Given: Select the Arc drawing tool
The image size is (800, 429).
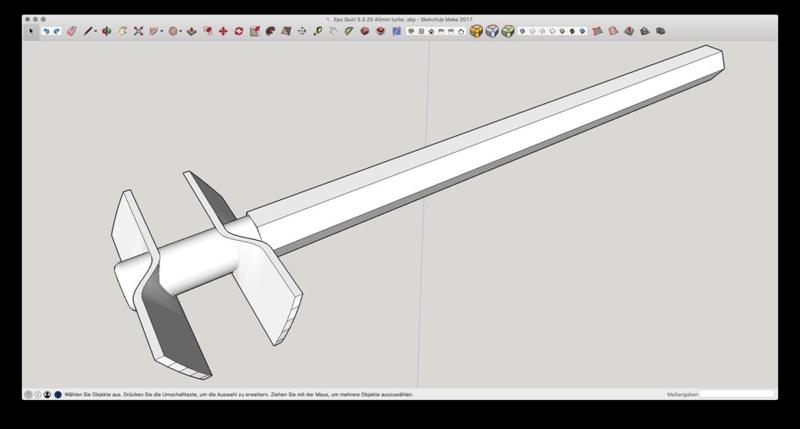Looking at the screenshot, I should pyautogui.click(x=122, y=31).
